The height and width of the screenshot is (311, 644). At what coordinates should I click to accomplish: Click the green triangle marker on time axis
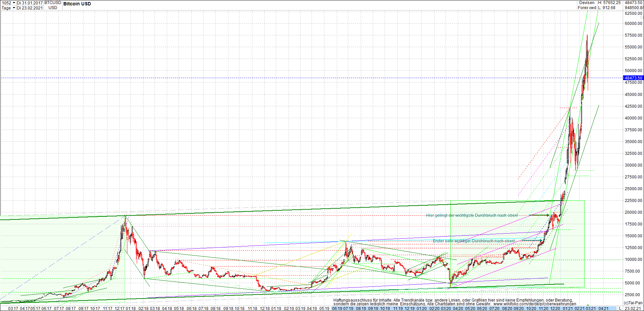coord(588,305)
